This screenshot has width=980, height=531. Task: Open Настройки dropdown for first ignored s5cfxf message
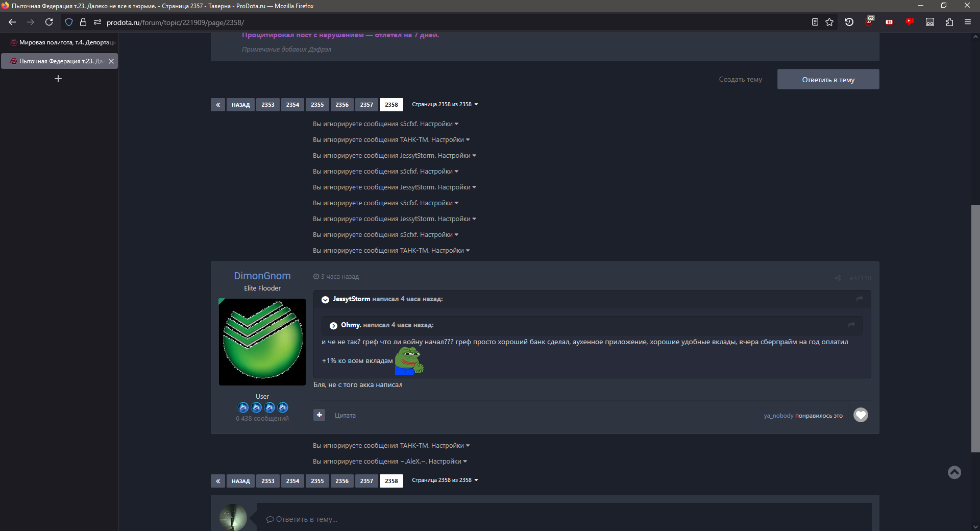(x=438, y=124)
